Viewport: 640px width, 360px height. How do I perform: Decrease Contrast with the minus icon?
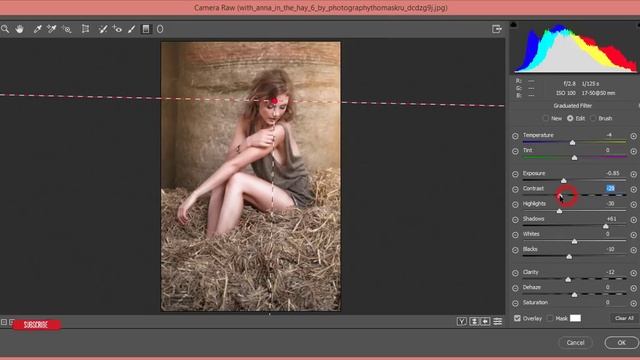click(x=515, y=189)
